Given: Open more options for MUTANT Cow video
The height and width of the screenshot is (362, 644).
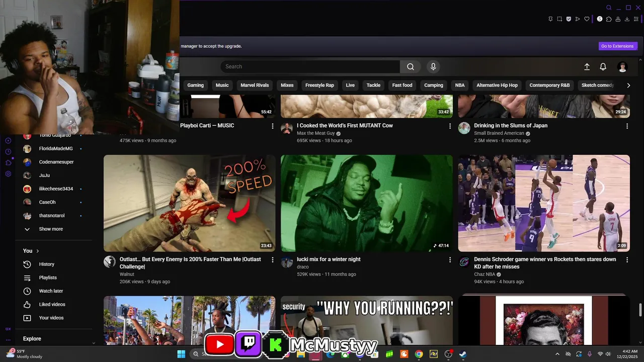Looking at the screenshot, I should click(450, 126).
